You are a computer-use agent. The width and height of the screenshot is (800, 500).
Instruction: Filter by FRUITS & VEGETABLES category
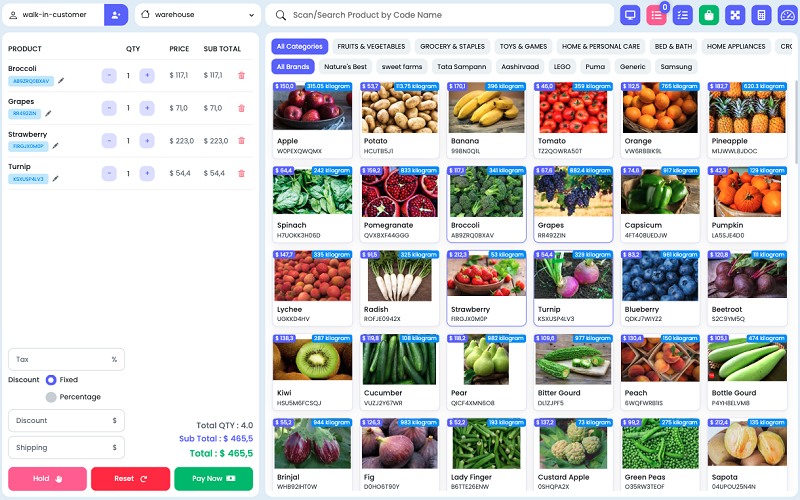(371, 46)
